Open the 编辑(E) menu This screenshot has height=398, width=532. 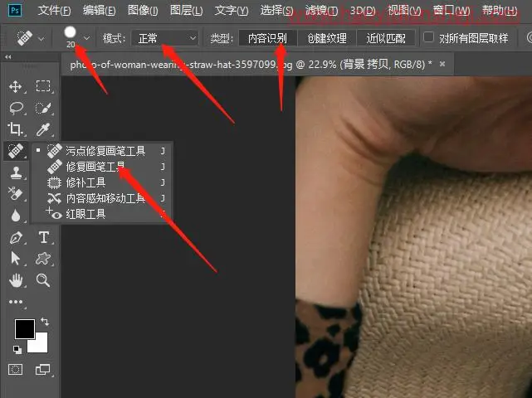[99, 11]
